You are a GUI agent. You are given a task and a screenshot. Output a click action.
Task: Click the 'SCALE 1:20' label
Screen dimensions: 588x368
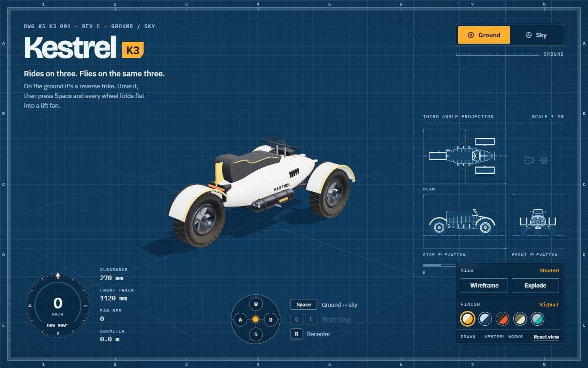pyautogui.click(x=548, y=117)
